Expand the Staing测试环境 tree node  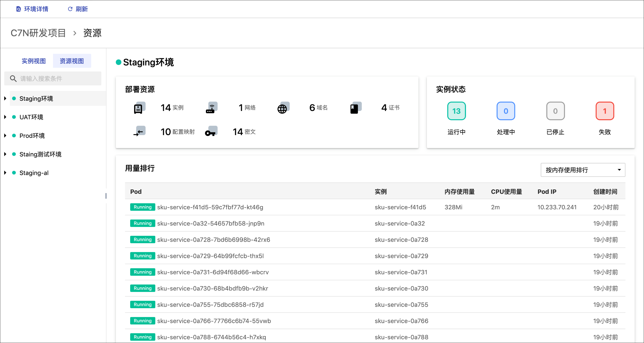pos(5,154)
